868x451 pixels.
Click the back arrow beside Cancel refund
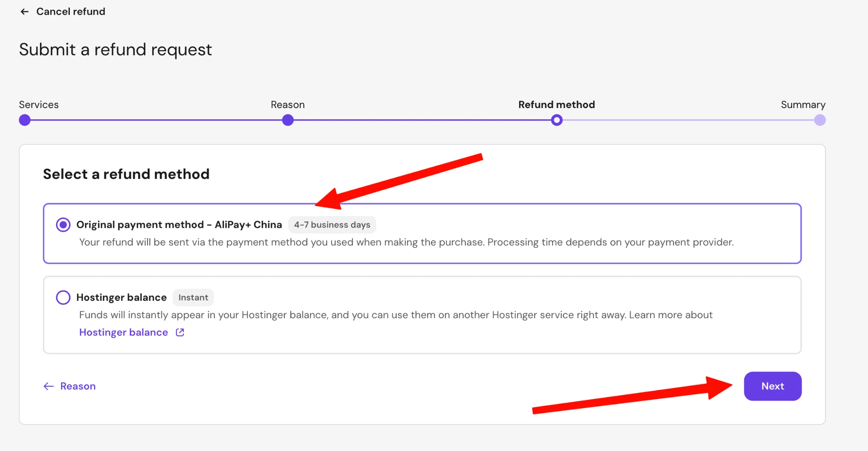(x=25, y=12)
